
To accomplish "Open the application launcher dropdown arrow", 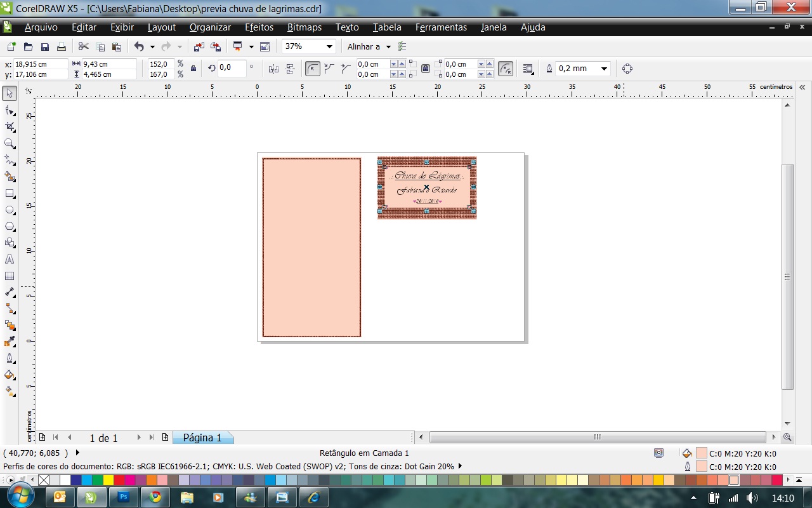I will pos(251,46).
